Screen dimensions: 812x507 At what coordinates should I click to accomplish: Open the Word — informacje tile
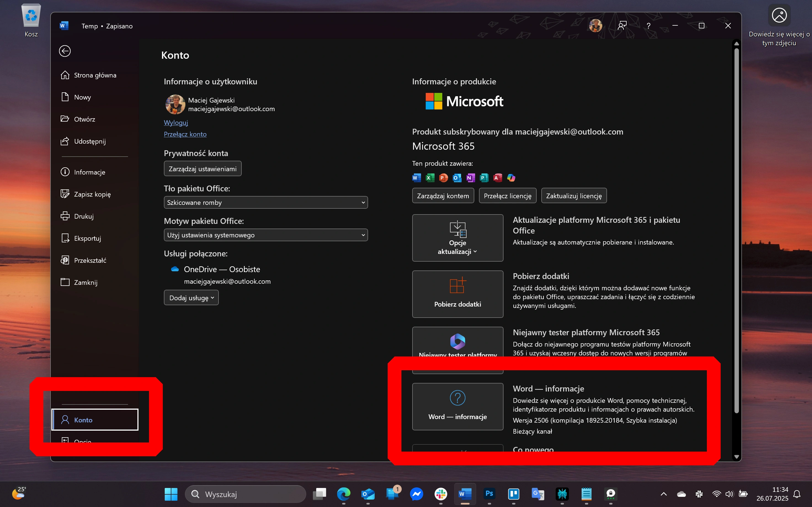pyautogui.click(x=458, y=406)
